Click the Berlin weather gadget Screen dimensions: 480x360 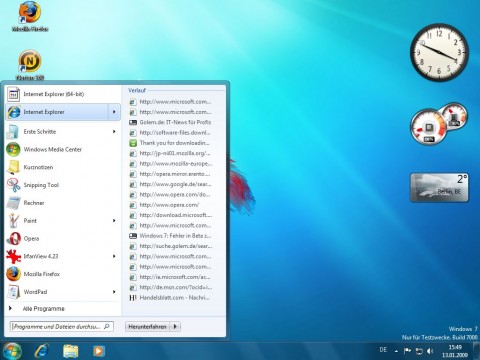[x=439, y=187]
